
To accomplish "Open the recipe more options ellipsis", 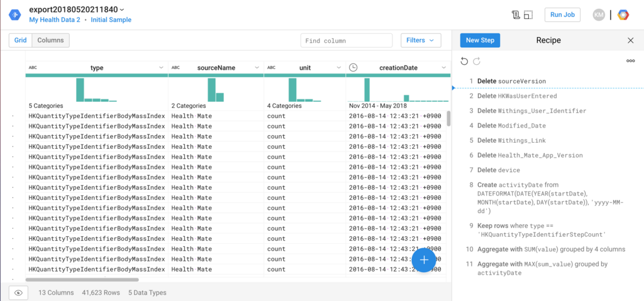I will coord(630,61).
